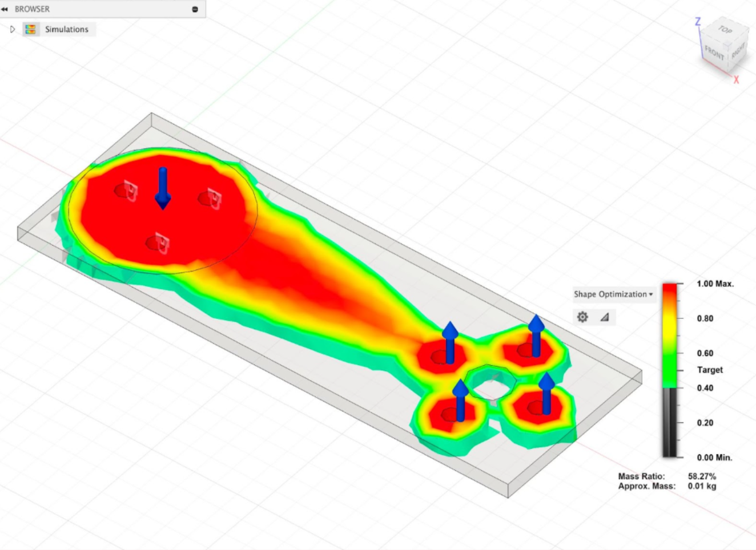The image size is (756, 550).
Task: Select the lowest constraint marker on red disc
Action: coord(158,244)
